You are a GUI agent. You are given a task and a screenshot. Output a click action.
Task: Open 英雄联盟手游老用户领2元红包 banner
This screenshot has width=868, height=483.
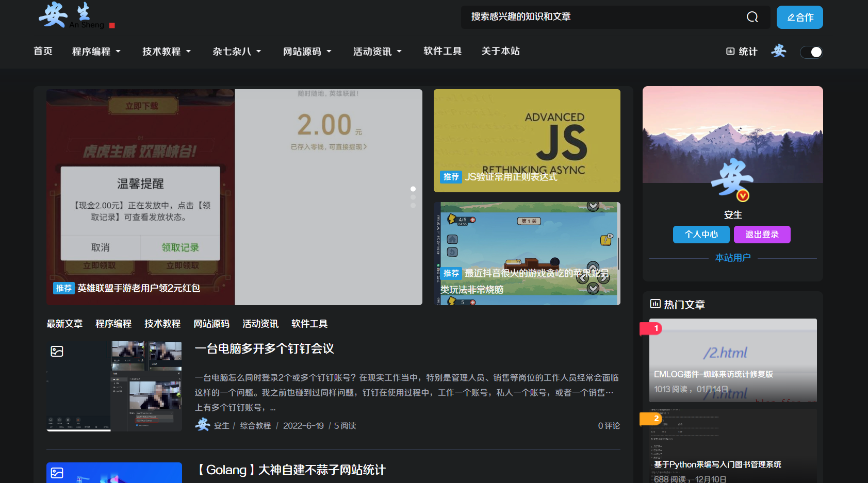(234, 197)
